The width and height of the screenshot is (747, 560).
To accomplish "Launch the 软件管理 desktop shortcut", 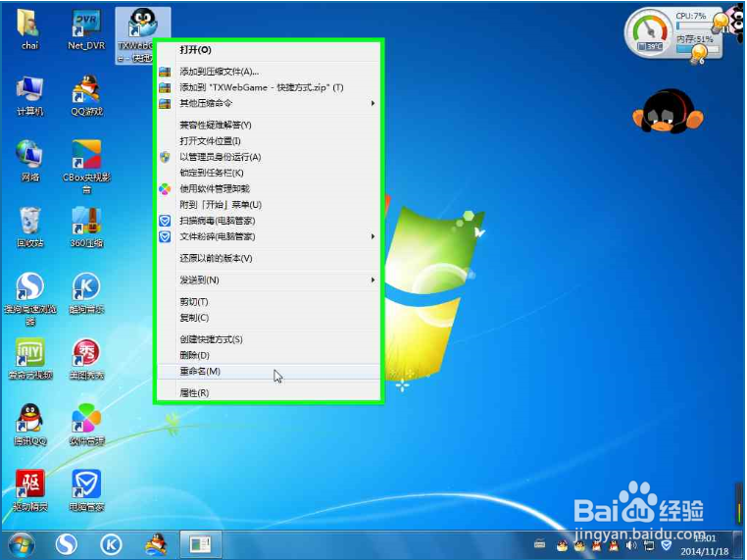I will click(86, 425).
